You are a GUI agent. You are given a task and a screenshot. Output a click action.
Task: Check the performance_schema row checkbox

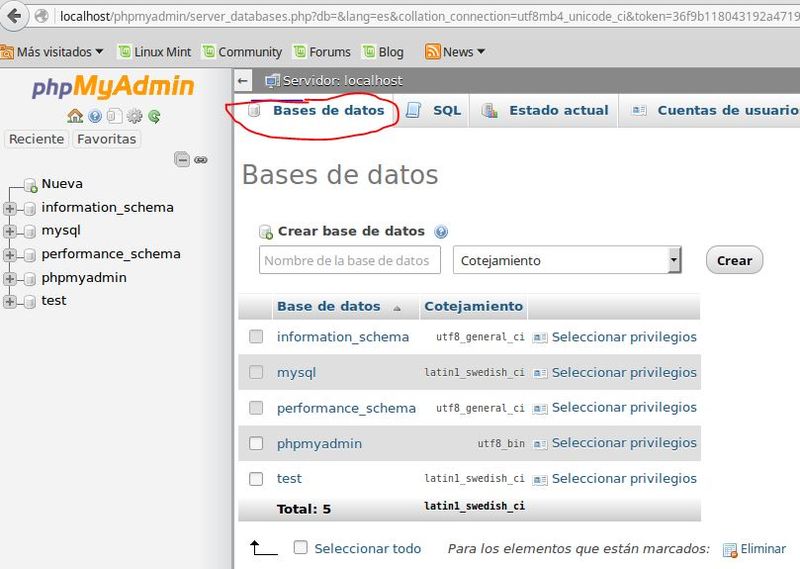(256, 408)
